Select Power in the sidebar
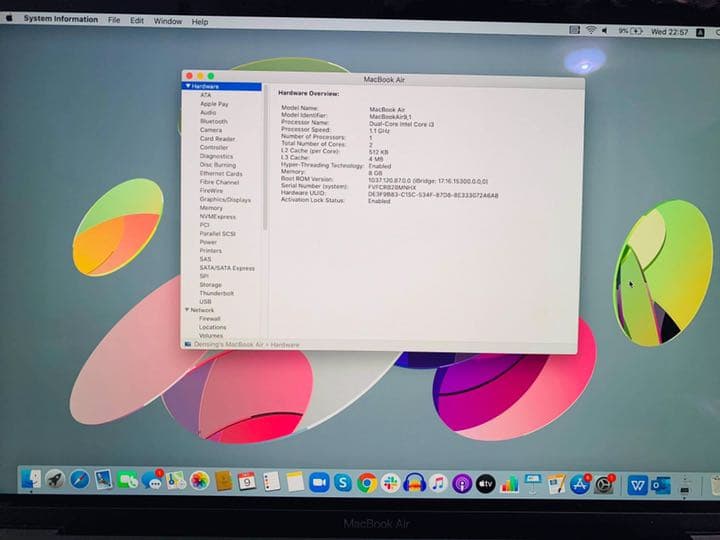The height and width of the screenshot is (540, 720). coord(208,242)
